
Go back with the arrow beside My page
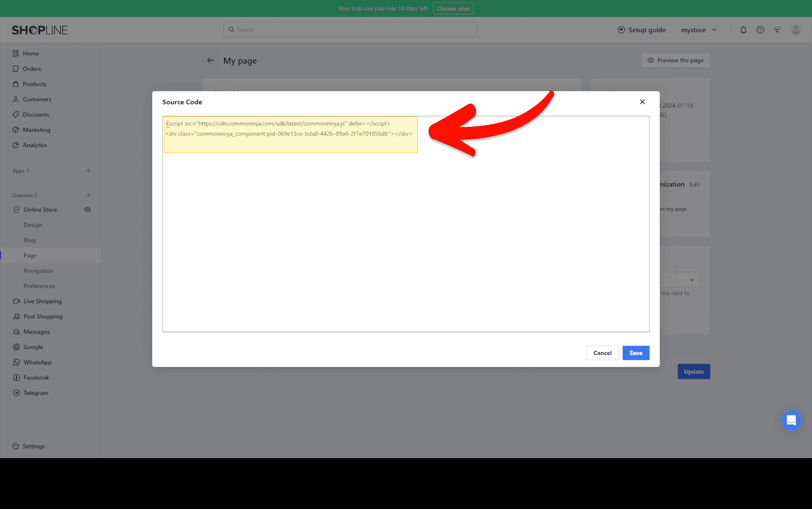211,60
